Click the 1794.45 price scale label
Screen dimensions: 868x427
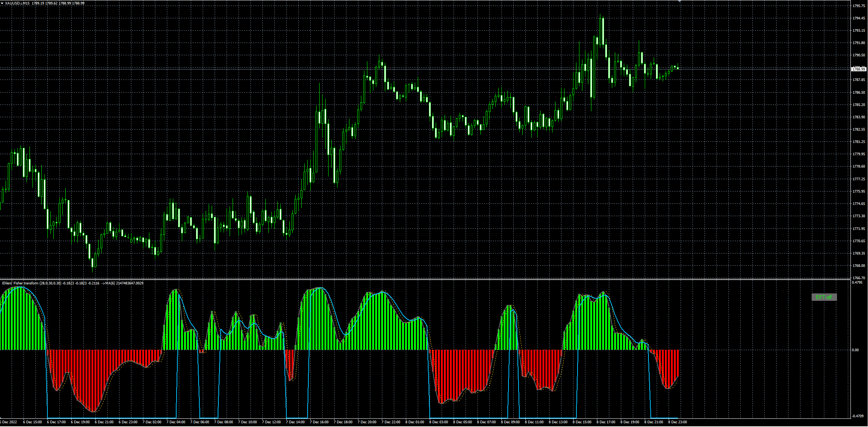[x=859, y=18]
